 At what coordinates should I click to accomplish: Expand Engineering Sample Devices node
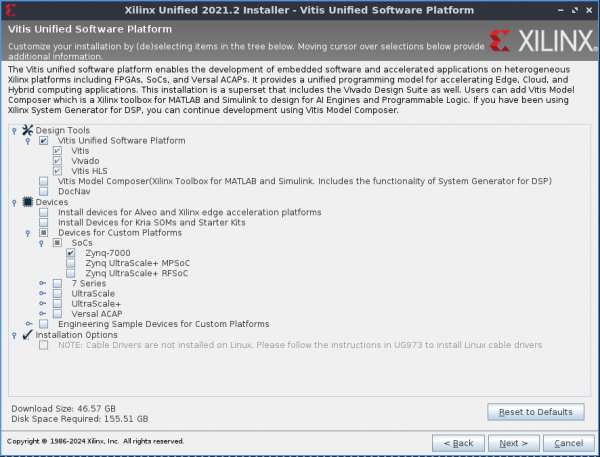[28, 324]
